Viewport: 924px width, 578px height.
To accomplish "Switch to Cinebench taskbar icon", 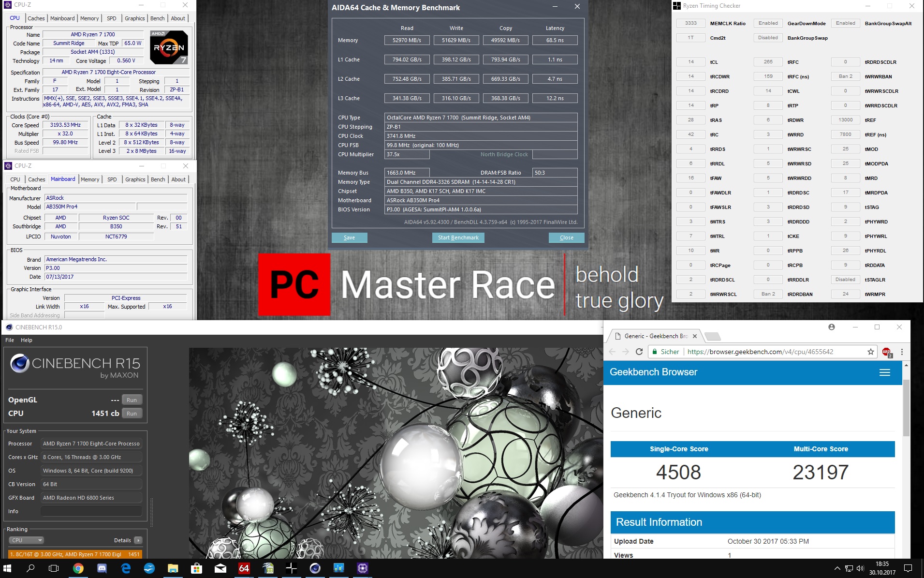I will tap(315, 568).
